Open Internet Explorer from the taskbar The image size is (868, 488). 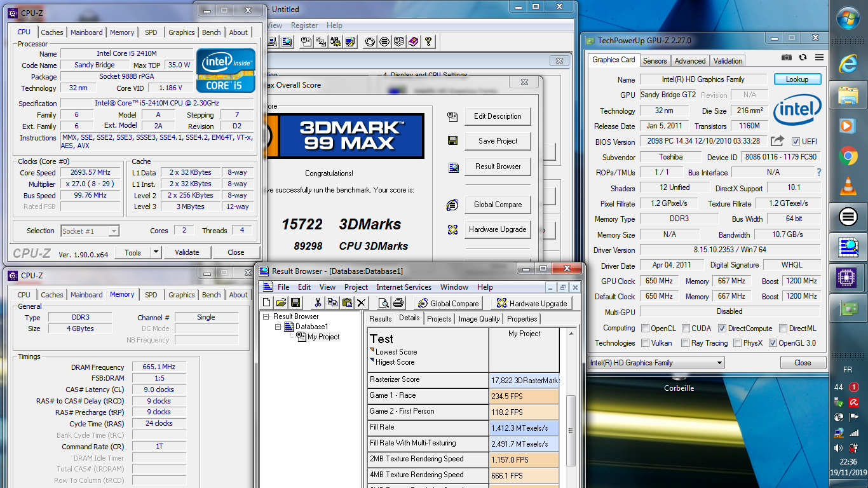pyautogui.click(x=848, y=64)
